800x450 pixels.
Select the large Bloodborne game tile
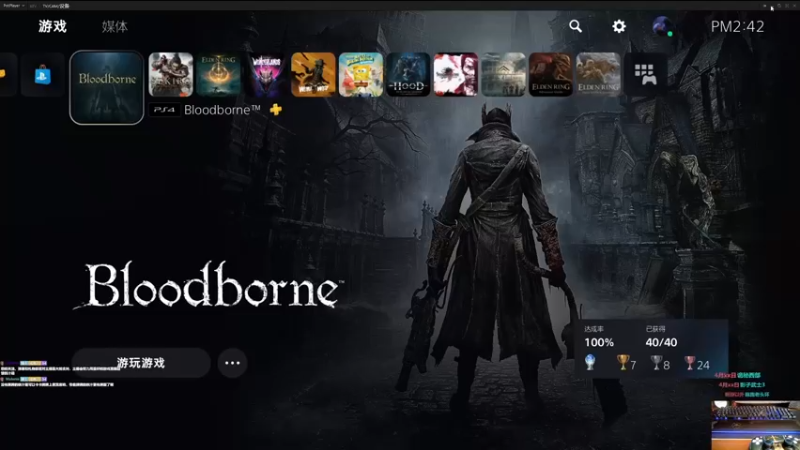(x=107, y=87)
